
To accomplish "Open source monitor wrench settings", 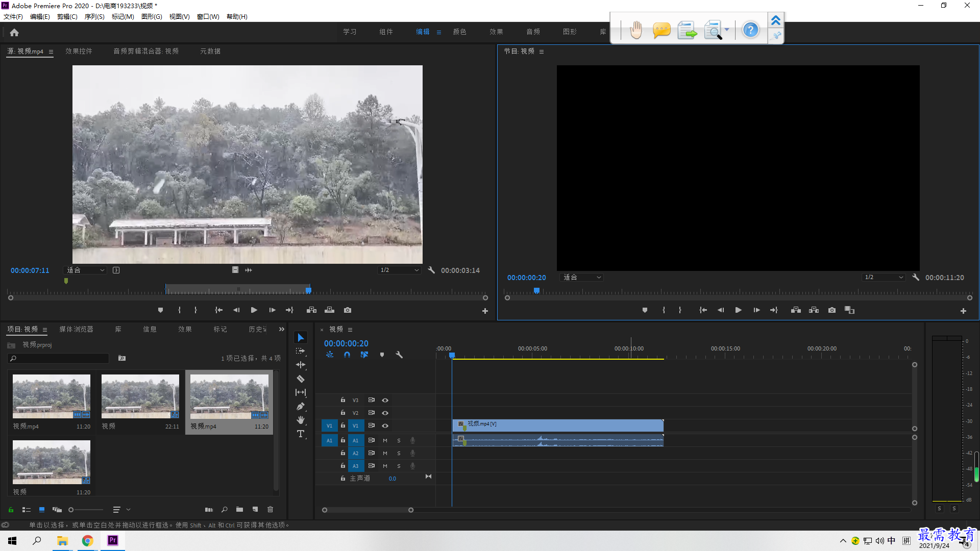I will pyautogui.click(x=431, y=270).
